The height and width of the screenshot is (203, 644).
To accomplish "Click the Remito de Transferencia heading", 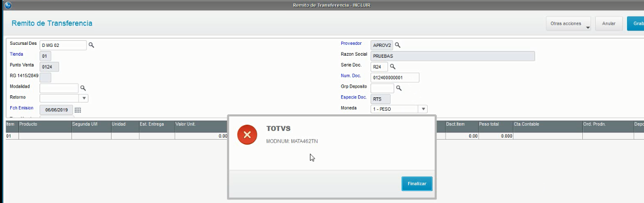I will pyautogui.click(x=52, y=24).
